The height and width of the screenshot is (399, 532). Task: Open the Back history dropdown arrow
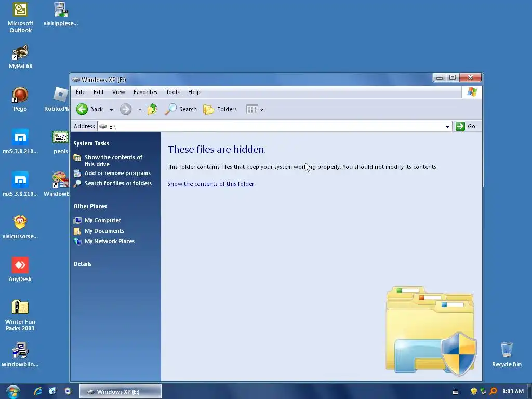[111, 110]
